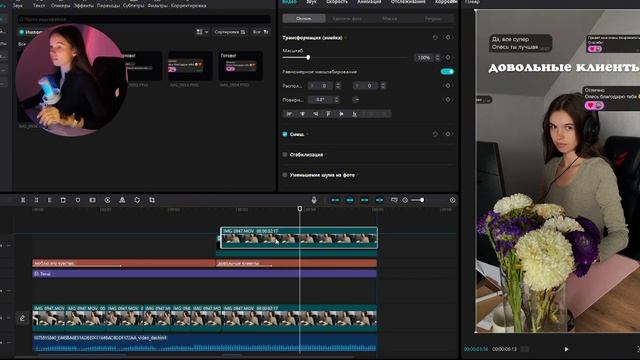Screen dimensions: 640x360
Task: Click the fourth teal pill icon
Action: point(379,200)
